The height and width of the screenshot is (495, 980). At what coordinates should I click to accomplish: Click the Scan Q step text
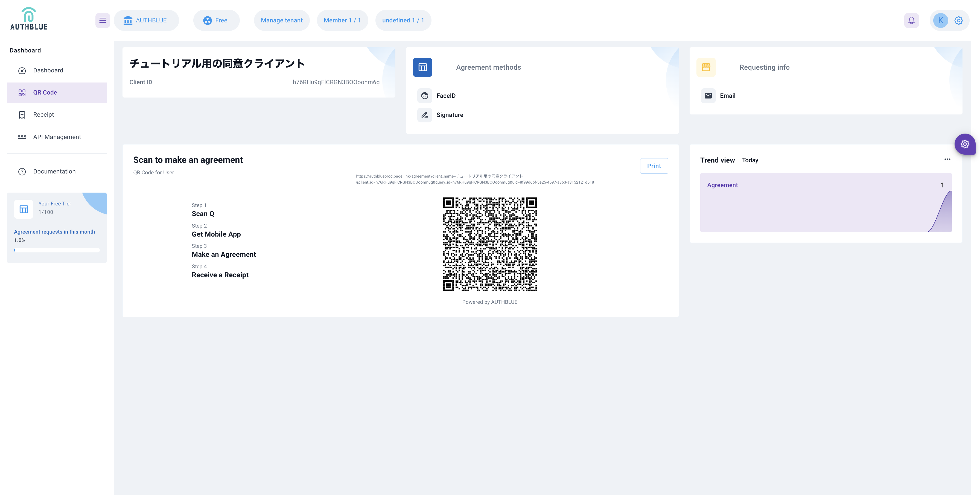203,214
